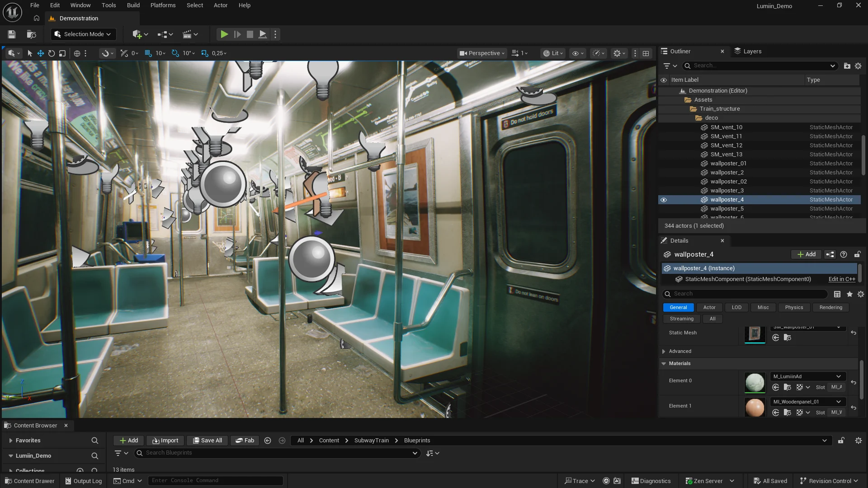Click the Stop simulation button

click(250, 34)
